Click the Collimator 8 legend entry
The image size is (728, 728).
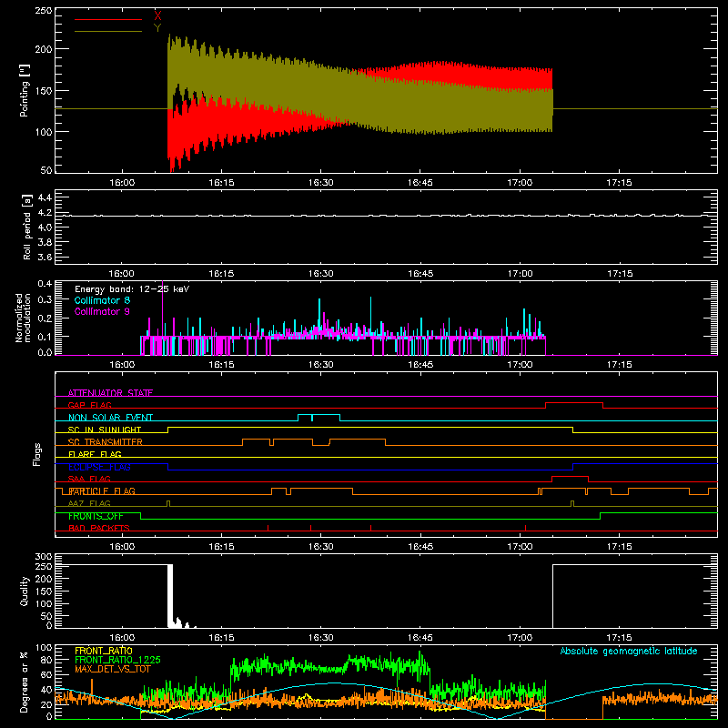(102, 300)
